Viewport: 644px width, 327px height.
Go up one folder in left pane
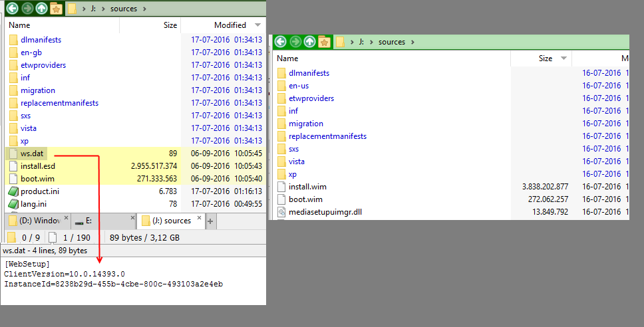[41, 8]
